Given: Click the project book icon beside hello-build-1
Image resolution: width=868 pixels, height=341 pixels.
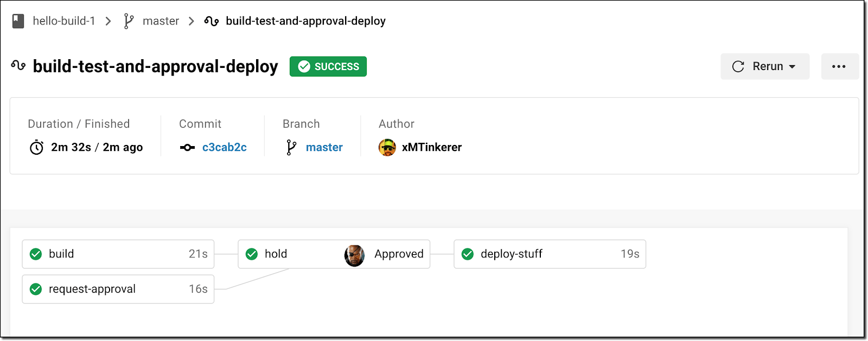Looking at the screenshot, I should (x=18, y=21).
